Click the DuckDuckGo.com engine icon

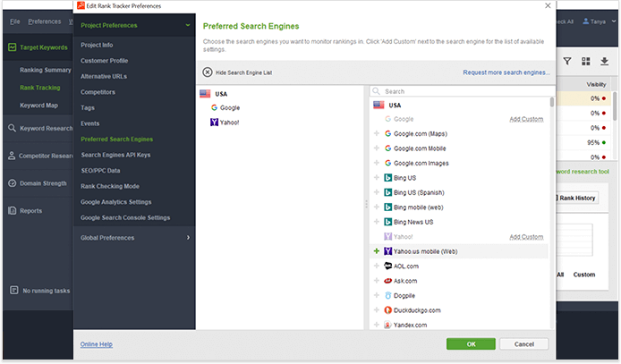[x=387, y=310]
